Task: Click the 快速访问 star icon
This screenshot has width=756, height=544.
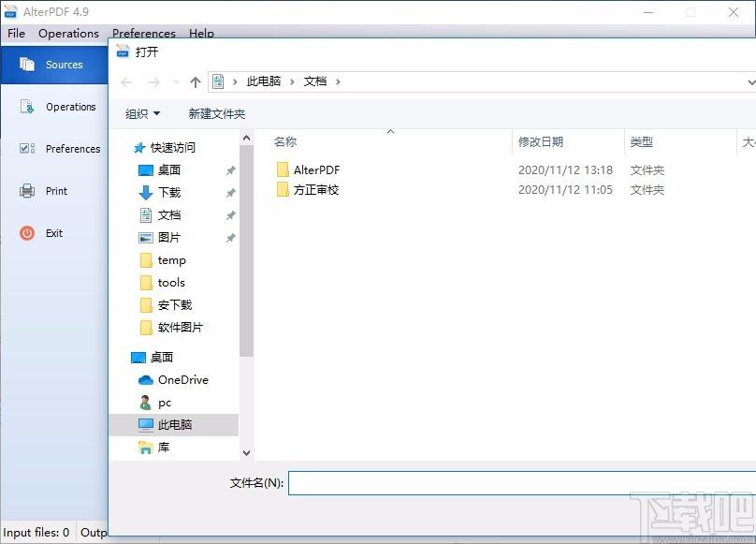Action: tap(139, 148)
